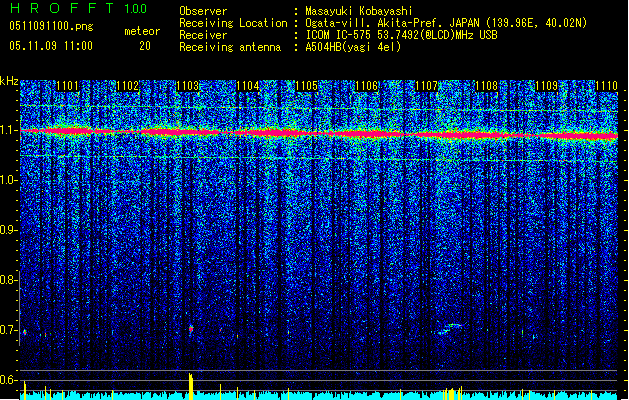Click the 0.7 frequency axis label
Image resolution: width=629 pixels, height=400 pixels.
[8, 330]
